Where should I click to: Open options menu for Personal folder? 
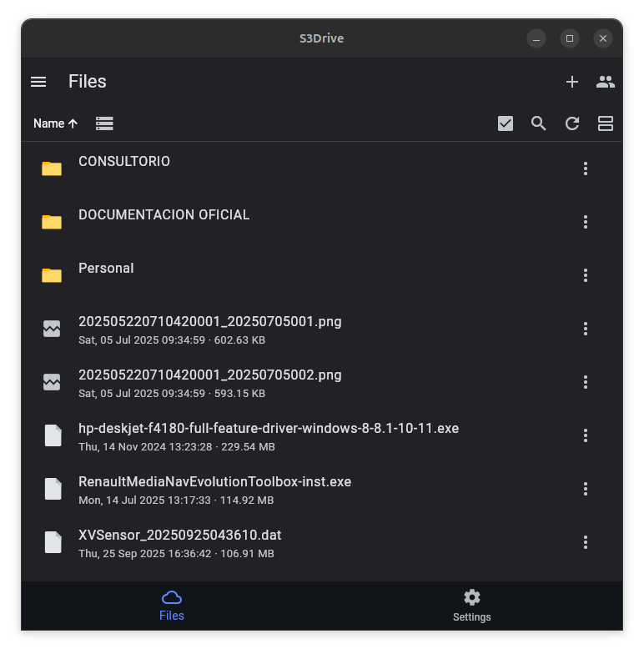[586, 275]
